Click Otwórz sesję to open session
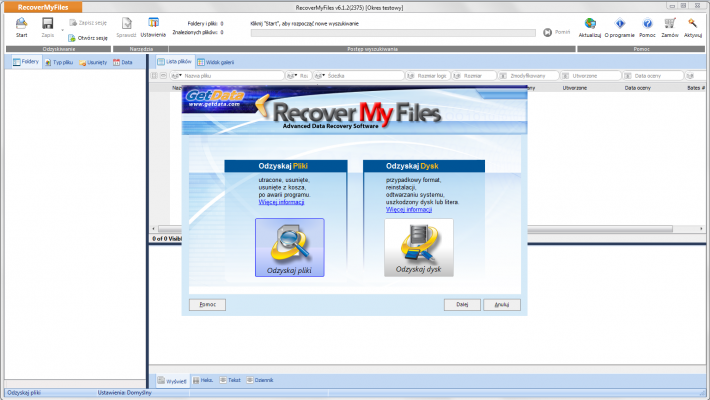The height and width of the screenshot is (400, 710). pos(88,38)
